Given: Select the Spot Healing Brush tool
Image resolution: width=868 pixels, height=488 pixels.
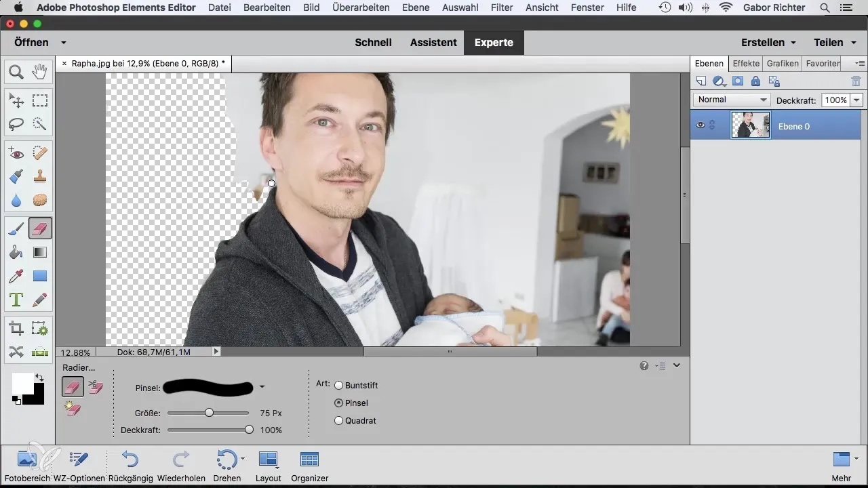Looking at the screenshot, I should (40, 154).
